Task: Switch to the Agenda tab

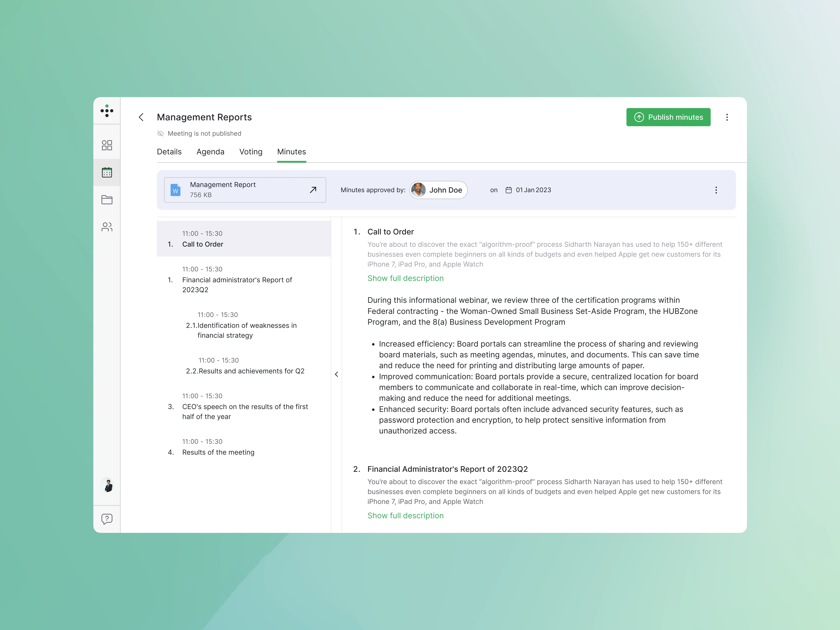Action: click(x=210, y=152)
